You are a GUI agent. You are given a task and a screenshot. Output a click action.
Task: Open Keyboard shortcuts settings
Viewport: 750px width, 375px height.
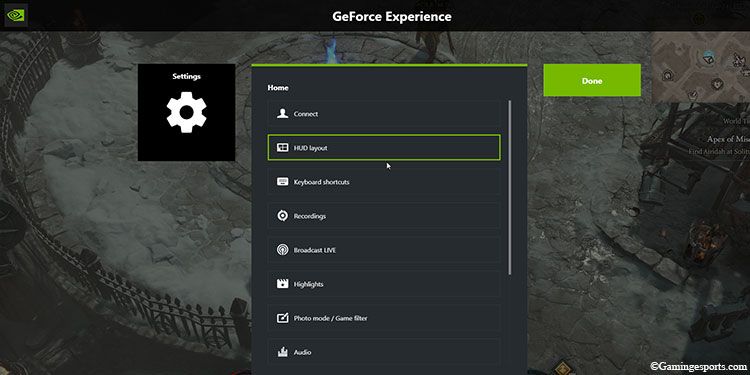coord(384,182)
